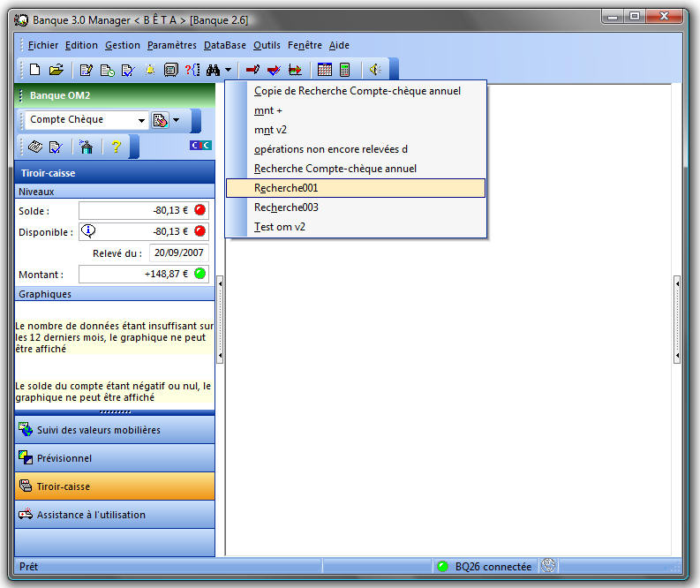Click the binoculars search icon

pos(213,70)
